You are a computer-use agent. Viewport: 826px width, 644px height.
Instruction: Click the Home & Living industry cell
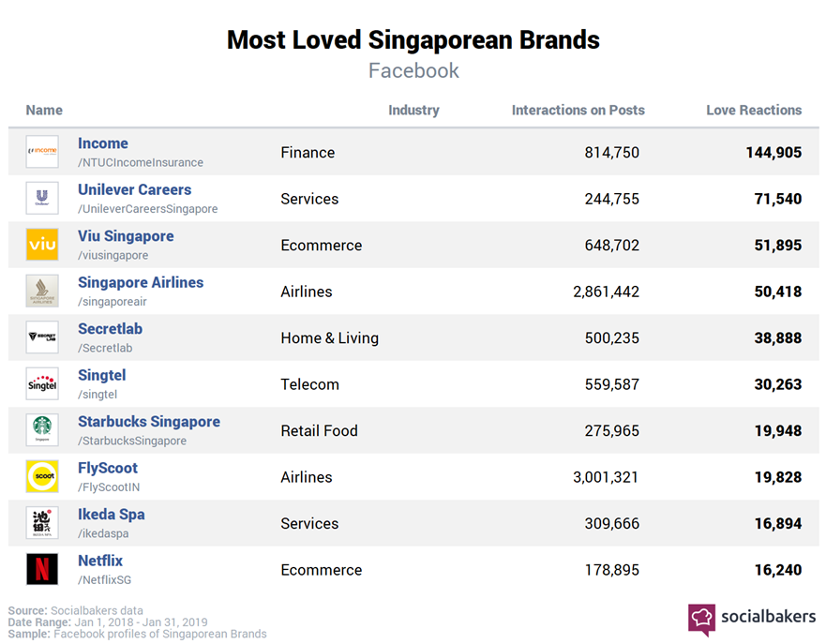[x=330, y=337]
